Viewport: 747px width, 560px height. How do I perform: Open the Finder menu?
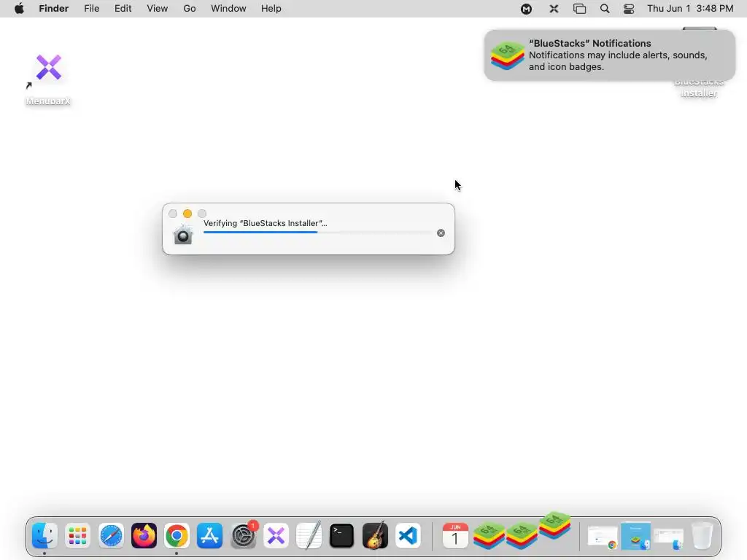[x=53, y=9]
